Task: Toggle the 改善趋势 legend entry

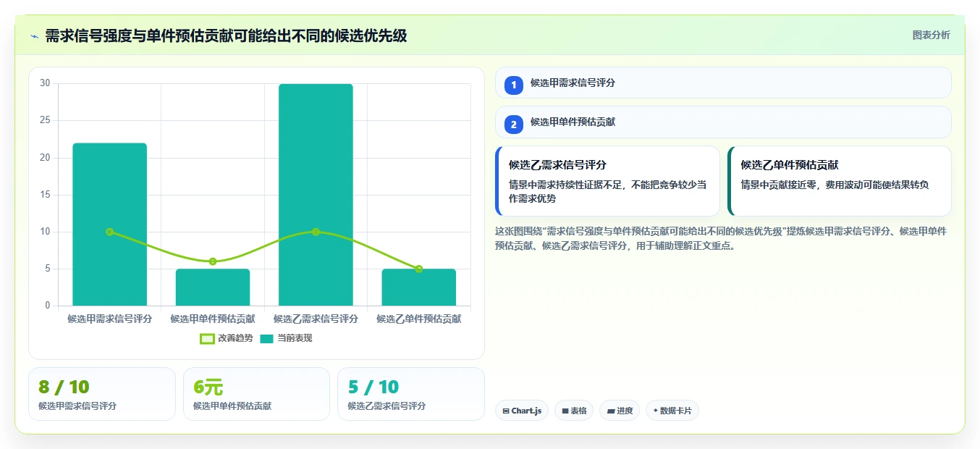Action: [227, 338]
